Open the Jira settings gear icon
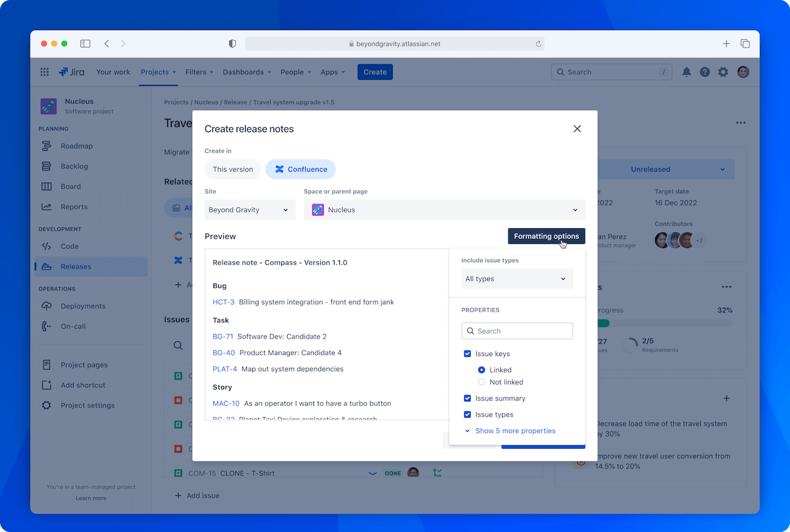Image resolution: width=790 pixels, height=532 pixels. (x=723, y=72)
